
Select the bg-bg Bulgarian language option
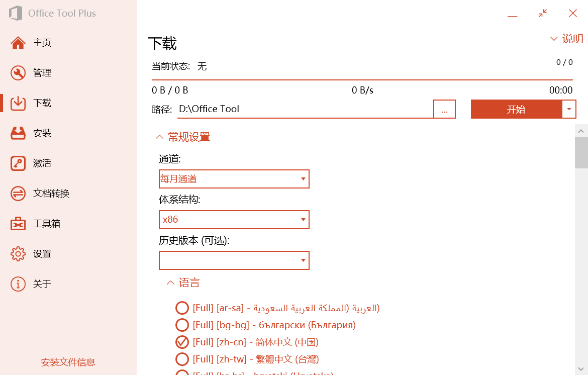[x=182, y=325]
